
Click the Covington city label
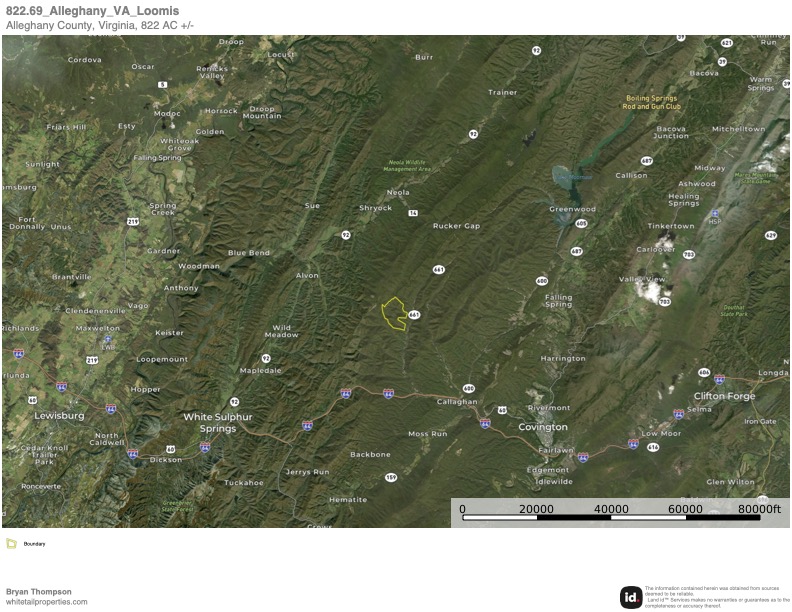(x=543, y=427)
